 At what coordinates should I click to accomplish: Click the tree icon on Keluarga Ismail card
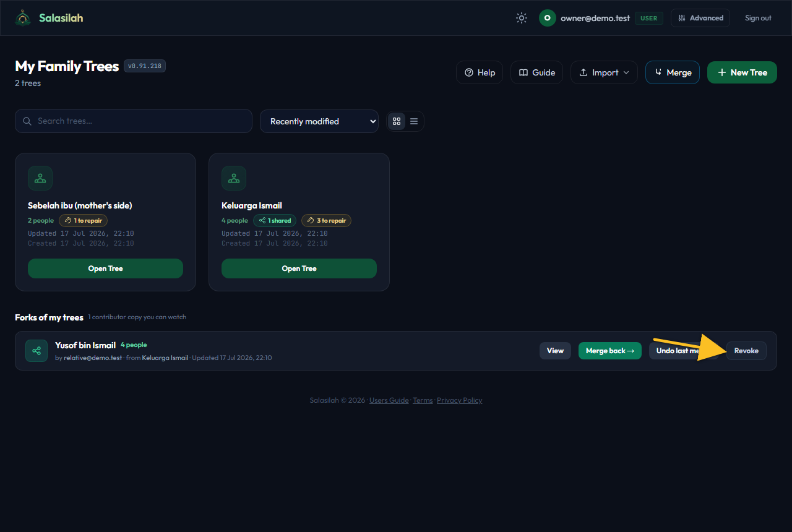click(234, 178)
